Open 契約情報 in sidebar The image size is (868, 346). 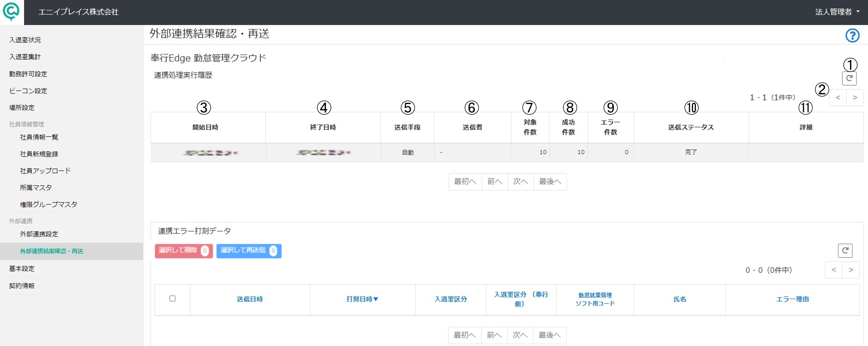[x=22, y=286]
